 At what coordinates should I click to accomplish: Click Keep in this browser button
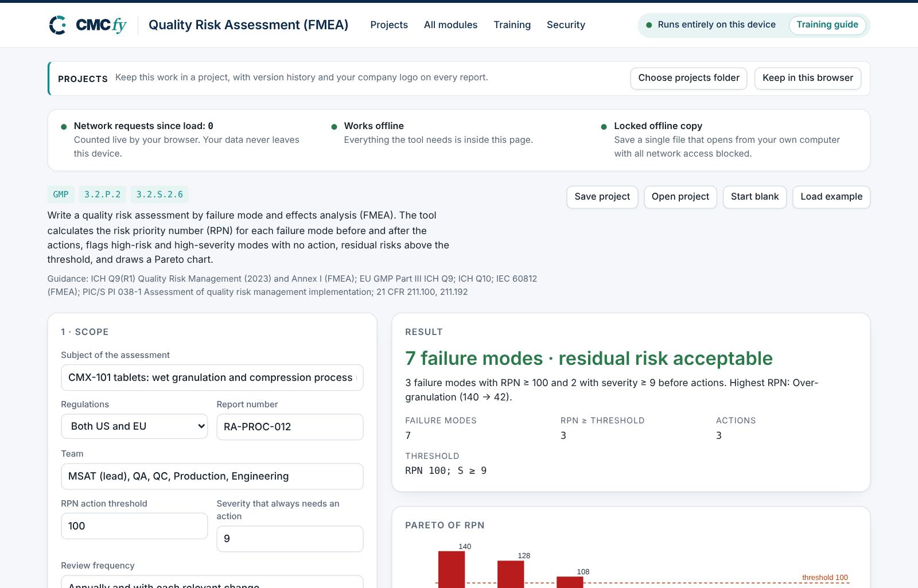[807, 78]
